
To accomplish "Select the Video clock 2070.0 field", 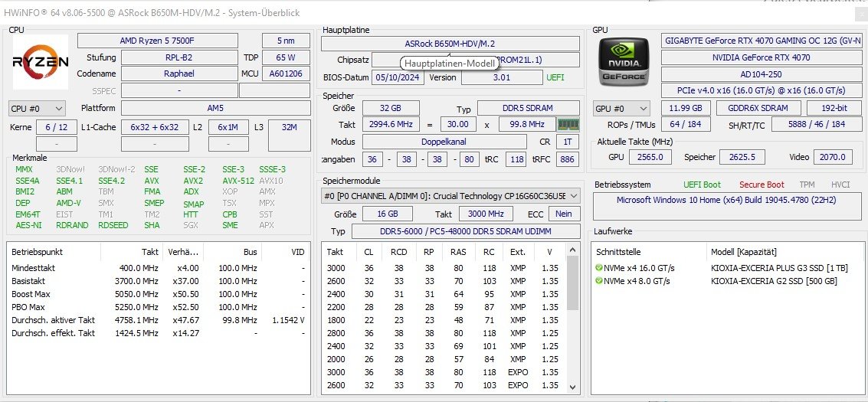I will (833, 157).
